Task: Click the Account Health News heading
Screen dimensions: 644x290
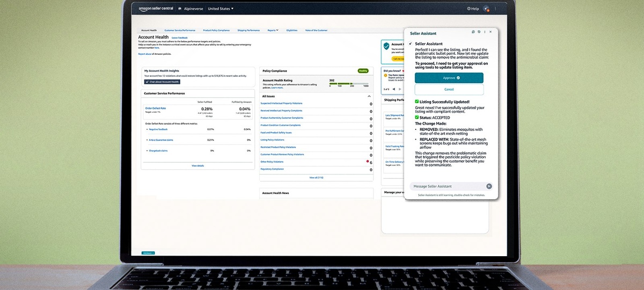Action: [x=275, y=193]
